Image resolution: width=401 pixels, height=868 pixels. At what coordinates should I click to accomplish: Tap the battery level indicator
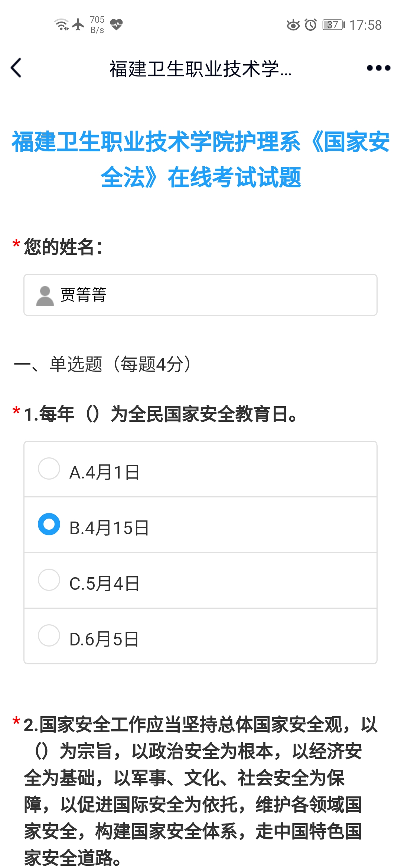[333, 25]
